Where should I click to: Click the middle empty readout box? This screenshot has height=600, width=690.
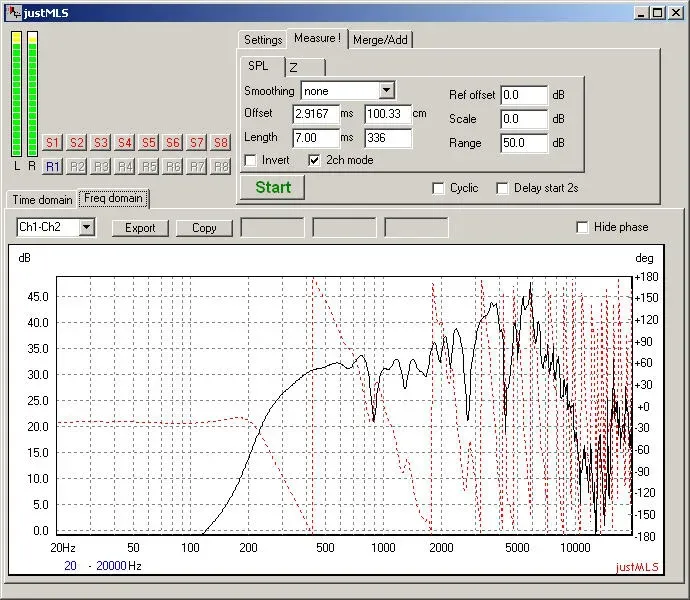tap(344, 228)
